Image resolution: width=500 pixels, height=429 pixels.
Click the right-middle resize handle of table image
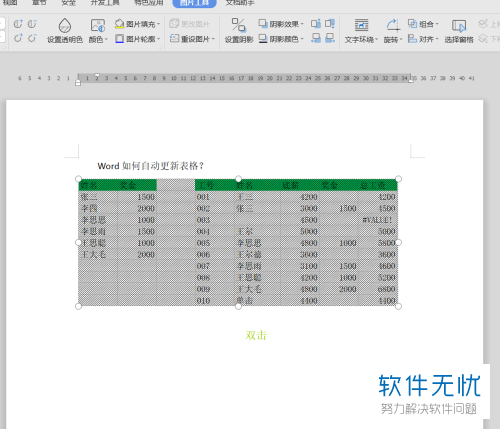click(398, 243)
